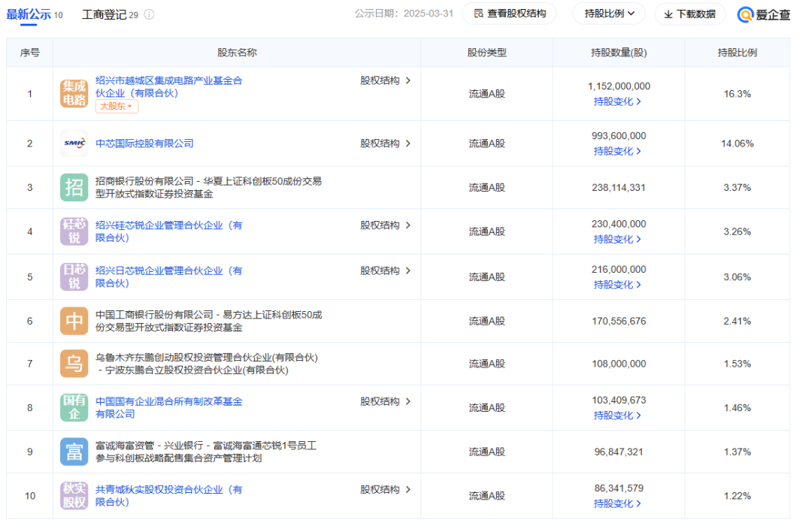Viewport: 812px width, 523px height.
Task: Expand the 大股东 tag dropdown
Action: [117, 107]
